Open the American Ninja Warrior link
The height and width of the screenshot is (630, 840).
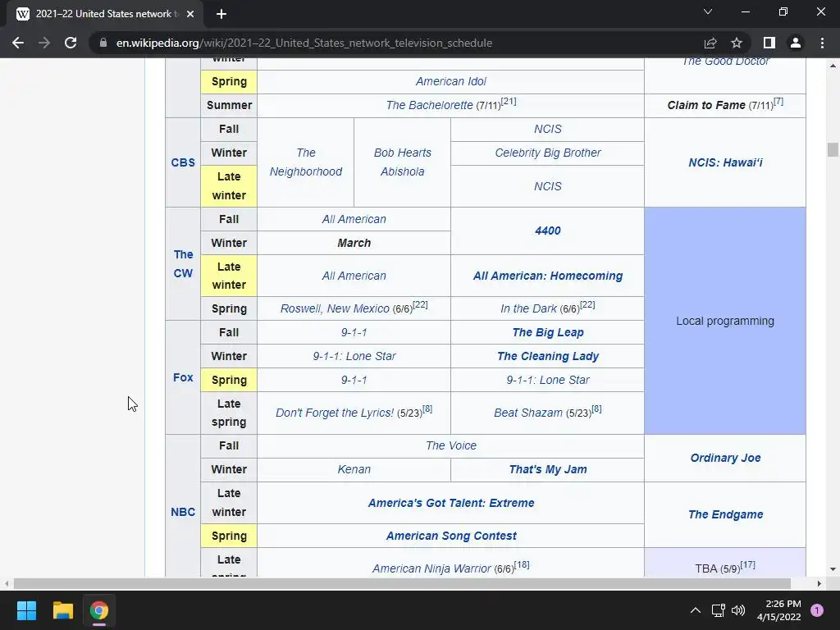click(x=431, y=568)
